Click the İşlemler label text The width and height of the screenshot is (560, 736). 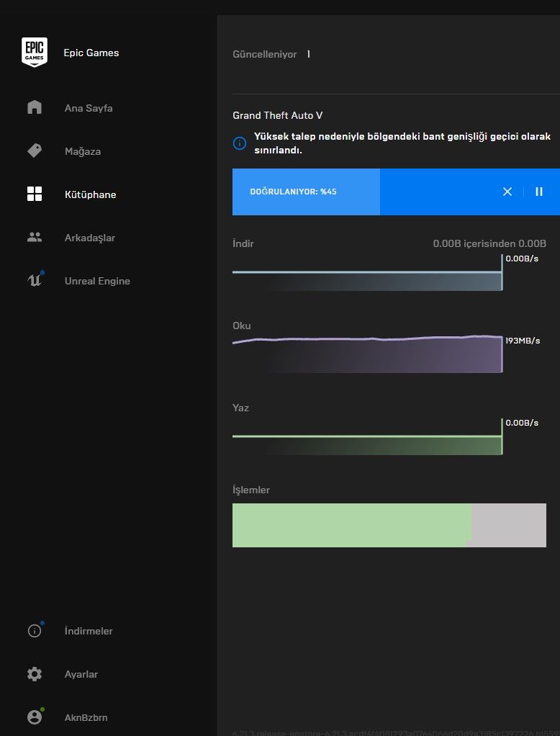coord(251,490)
